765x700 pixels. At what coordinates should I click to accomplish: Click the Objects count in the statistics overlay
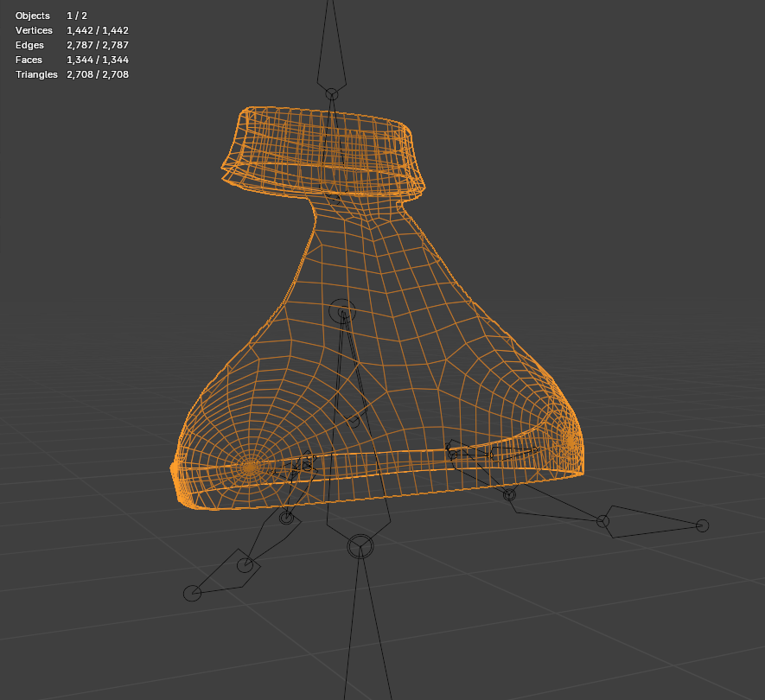pos(77,16)
